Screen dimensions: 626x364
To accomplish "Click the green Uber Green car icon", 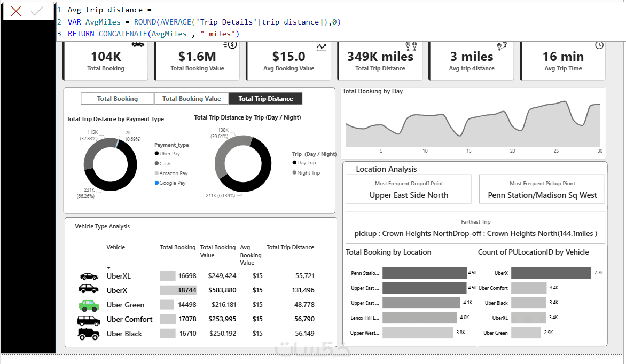I will 89,306.
